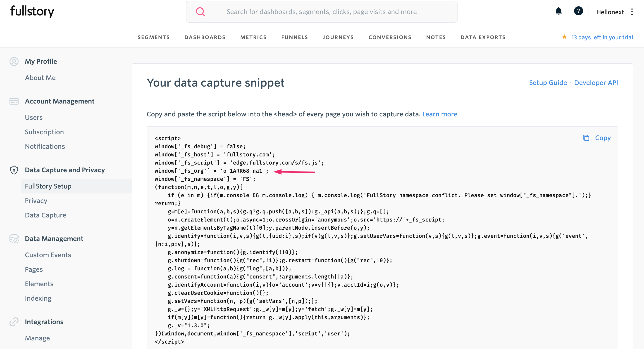This screenshot has width=644, height=349.
Task: Click the Data Capture and Privacy shield icon
Action: pyautogui.click(x=14, y=170)
